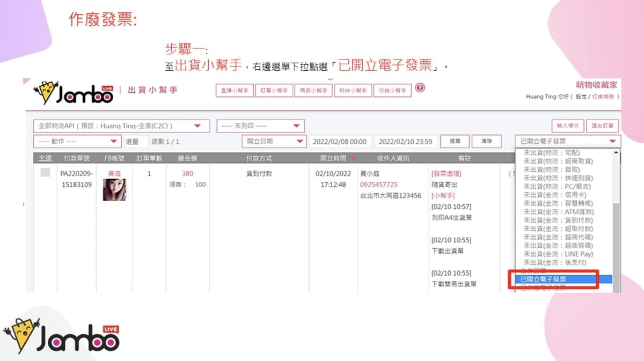Viewport: 644px width, 361px height.
Task: Click the 搜尋 search button
Action: (x=455, y=141)
